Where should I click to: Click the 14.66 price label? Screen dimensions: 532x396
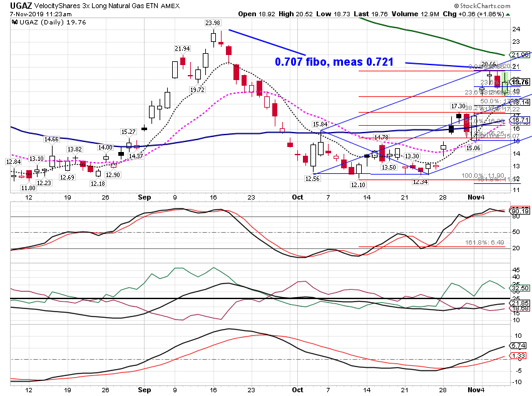[x=51, y=139]
